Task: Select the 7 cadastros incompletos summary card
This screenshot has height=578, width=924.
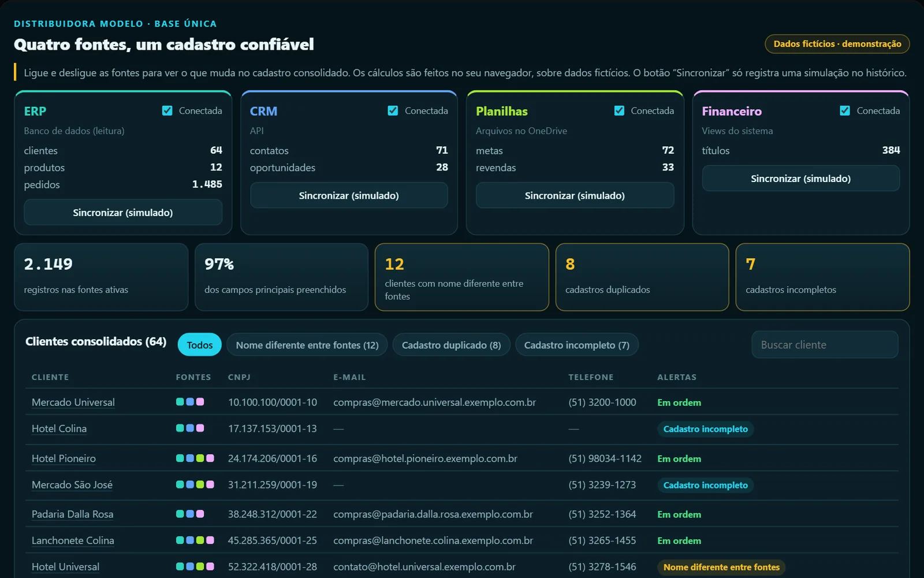Action: coord(823,277)
